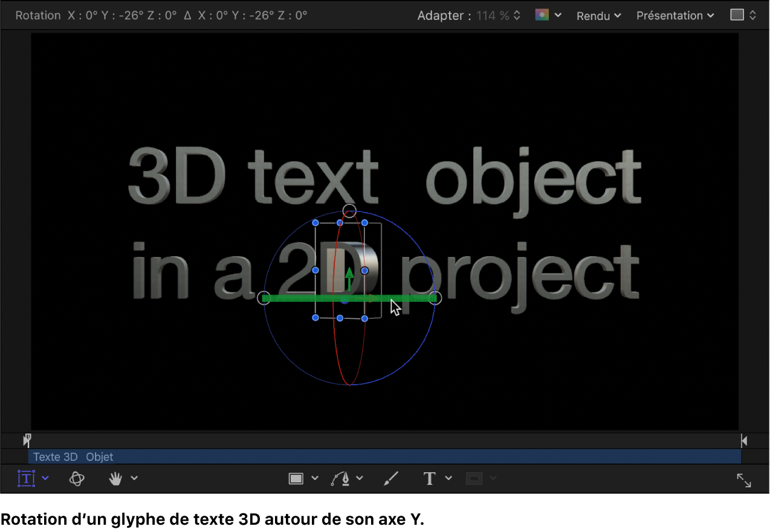Select the Bezier pen tool
The width and height of the screenshot is (770, 532).
tap(340, 478)
